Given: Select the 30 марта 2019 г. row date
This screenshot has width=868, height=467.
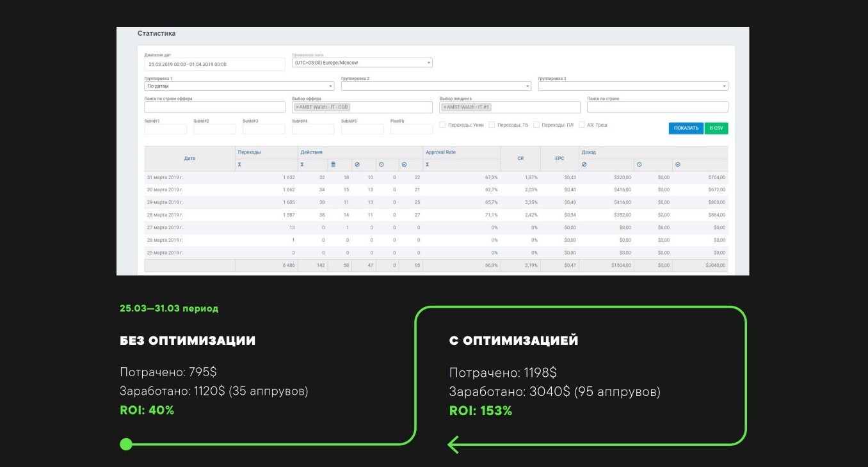Looking at the screenshot, I should click(165, 189).
